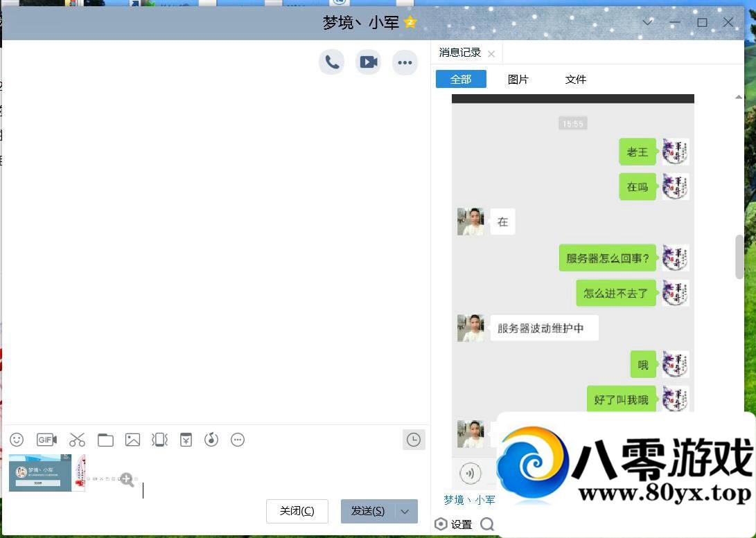Switch to the 文件 tab

(x=575, y=79)
